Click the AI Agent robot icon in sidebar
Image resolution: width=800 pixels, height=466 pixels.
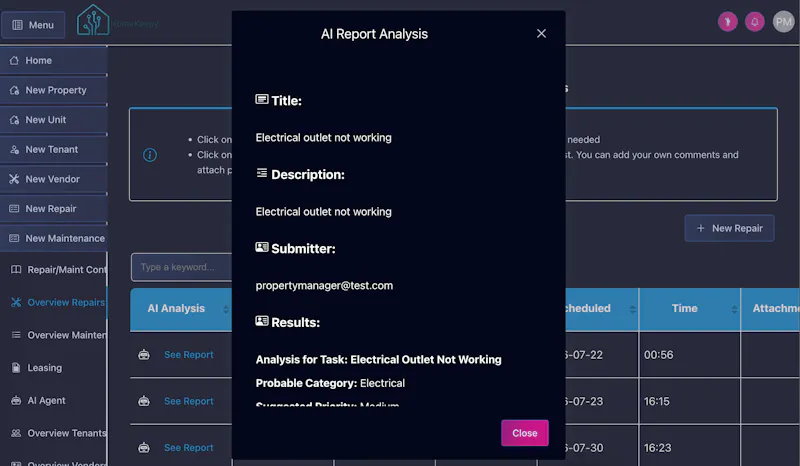click(x=16, y=400)
